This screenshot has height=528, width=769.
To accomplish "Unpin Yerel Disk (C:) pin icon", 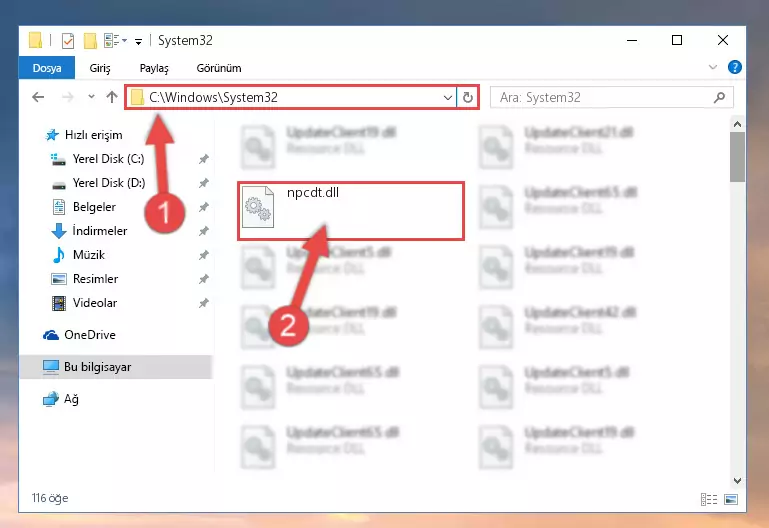I will coord(204,159).
